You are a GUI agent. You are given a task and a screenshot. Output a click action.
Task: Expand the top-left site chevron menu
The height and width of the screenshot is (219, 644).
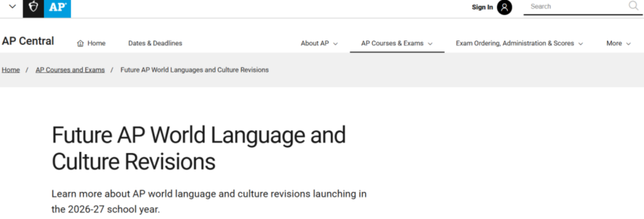pos(13,7)
